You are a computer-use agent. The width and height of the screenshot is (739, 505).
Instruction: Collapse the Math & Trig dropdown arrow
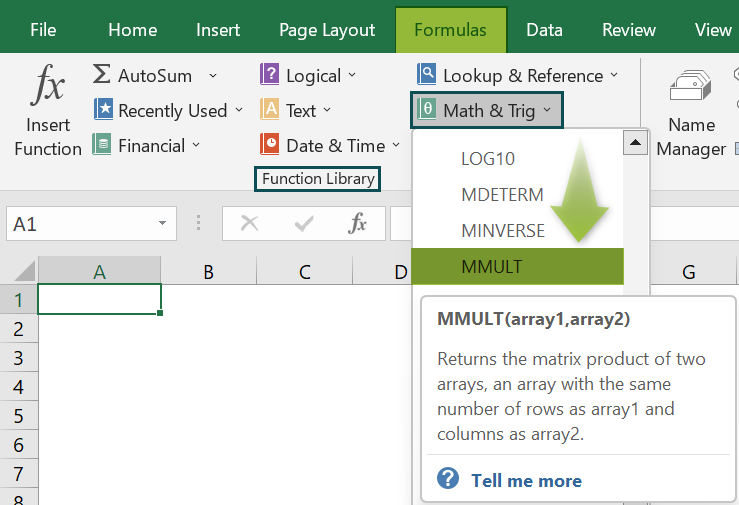click(547, 110)
